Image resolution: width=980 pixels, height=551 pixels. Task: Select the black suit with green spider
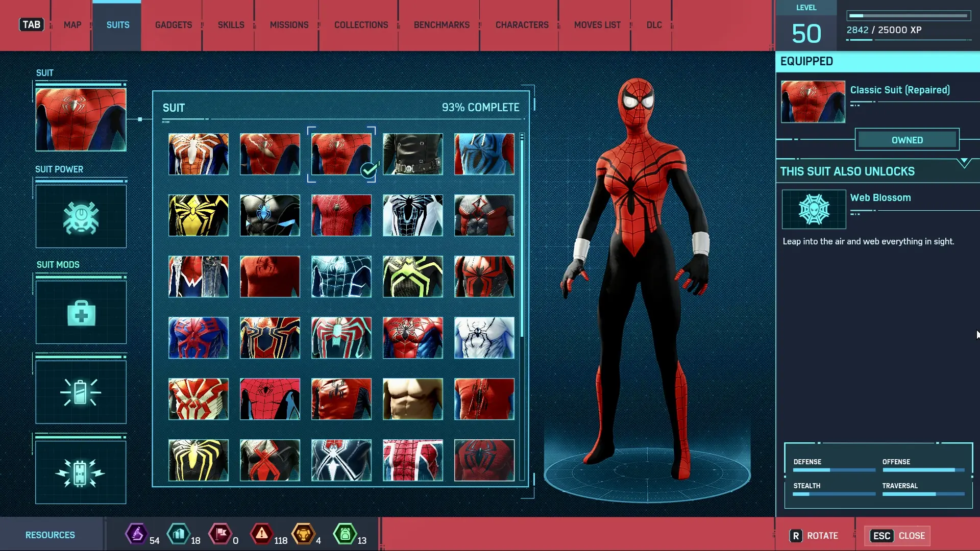coord(413,277)
